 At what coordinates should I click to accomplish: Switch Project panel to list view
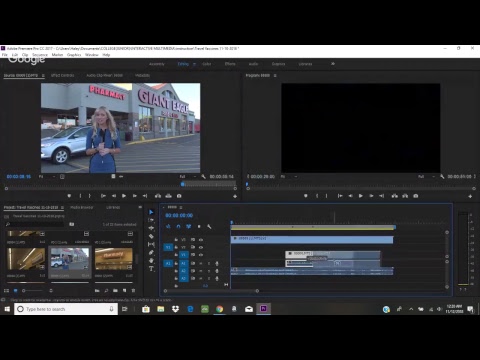[x=6, y=291]
